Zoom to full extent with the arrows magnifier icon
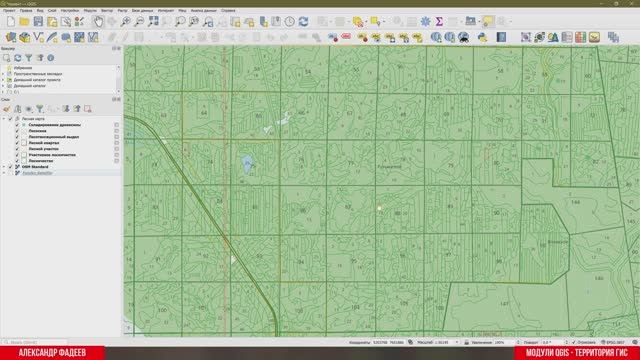The width and height of the screenshot is (640, 360). click(153, 22)
